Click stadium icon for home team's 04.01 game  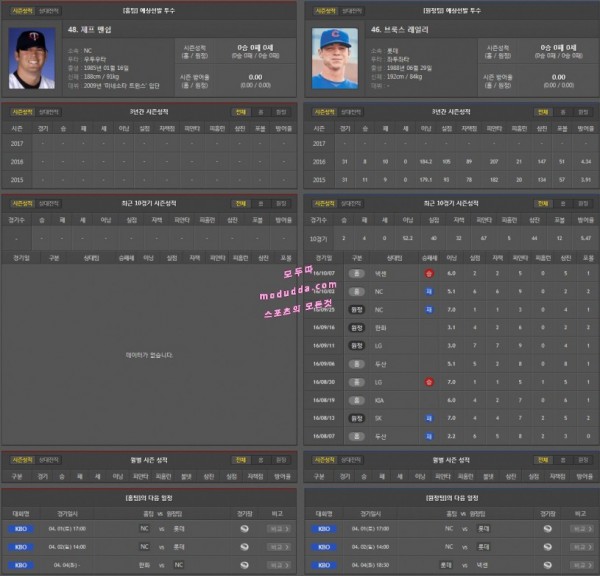tap(245, 527)
